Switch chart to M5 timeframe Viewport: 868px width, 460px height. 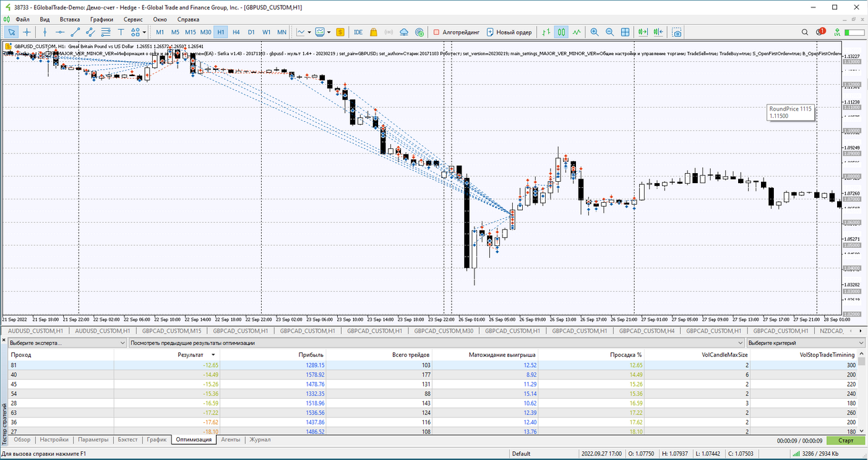(175, 32)
